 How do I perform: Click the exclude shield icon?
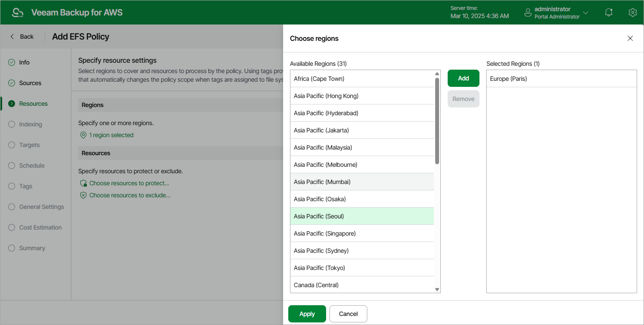(x=84, y=195)
